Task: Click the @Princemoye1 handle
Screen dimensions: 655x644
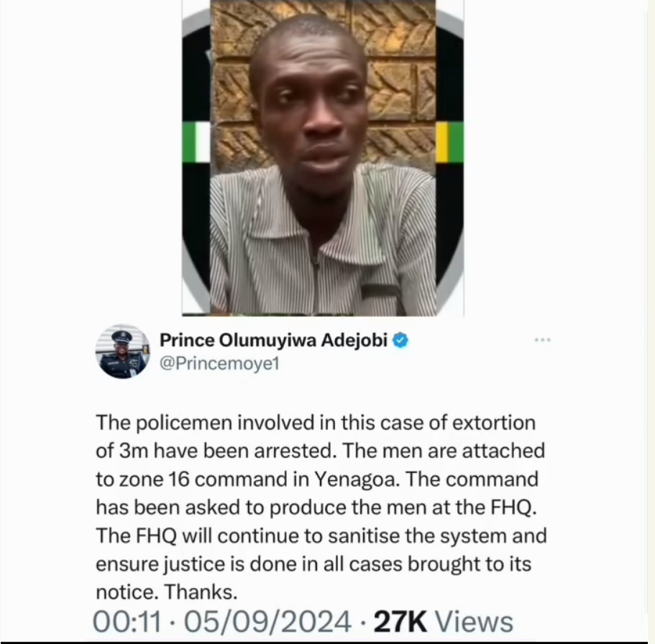Action: pyautogui.click(x=218, y=363)
